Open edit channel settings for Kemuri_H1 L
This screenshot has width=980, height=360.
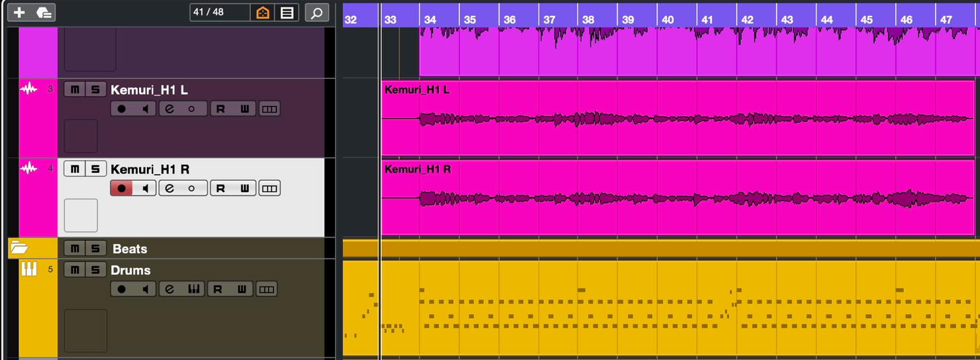170,109
